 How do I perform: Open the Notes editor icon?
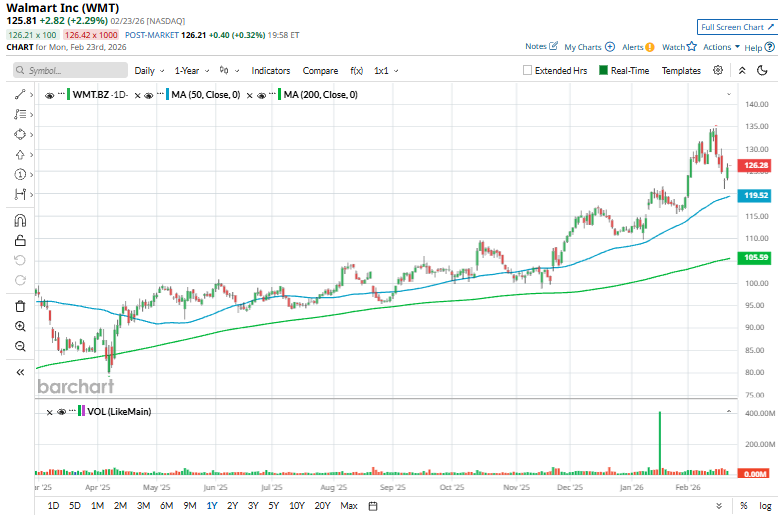click(553, 46)
